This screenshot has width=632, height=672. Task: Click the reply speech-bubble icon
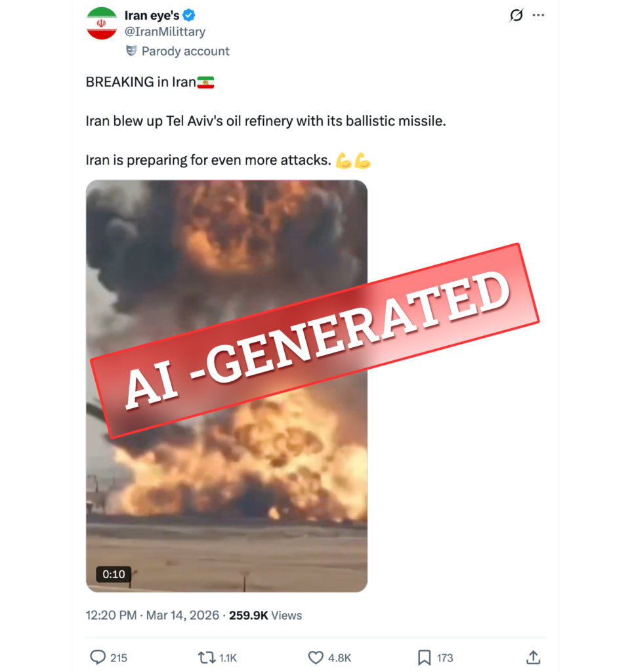98,657
